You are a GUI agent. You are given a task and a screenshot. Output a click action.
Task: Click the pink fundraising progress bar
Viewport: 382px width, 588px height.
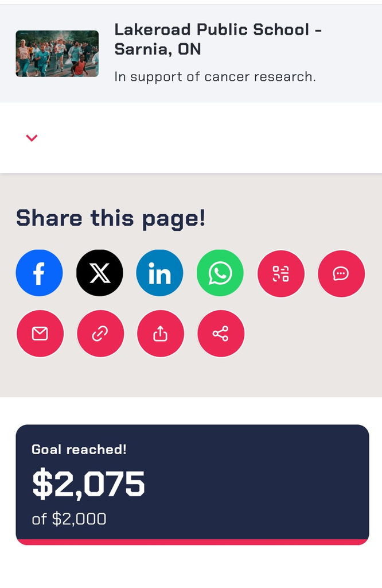coord(192,541)
